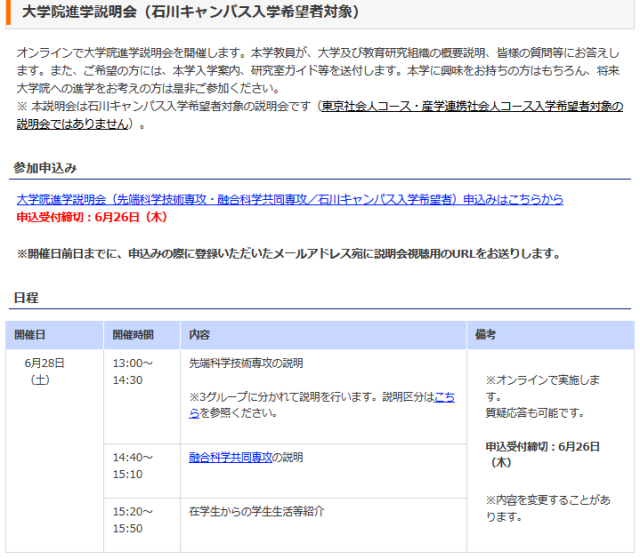Click the 14:40～15:10 time cell

[x=133, y=465]
